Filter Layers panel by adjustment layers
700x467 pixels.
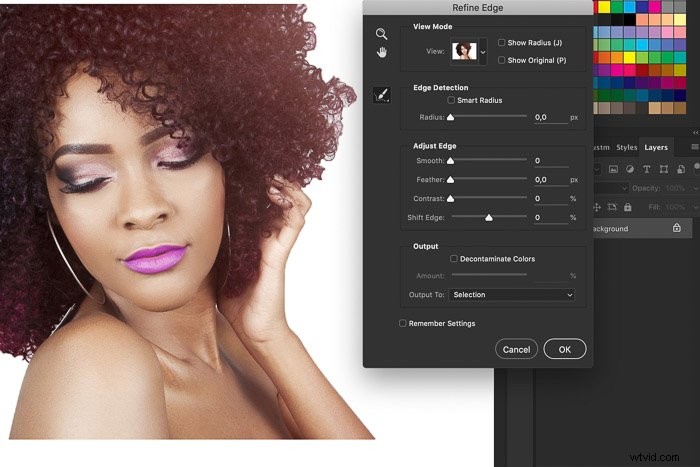coord(629,169)
